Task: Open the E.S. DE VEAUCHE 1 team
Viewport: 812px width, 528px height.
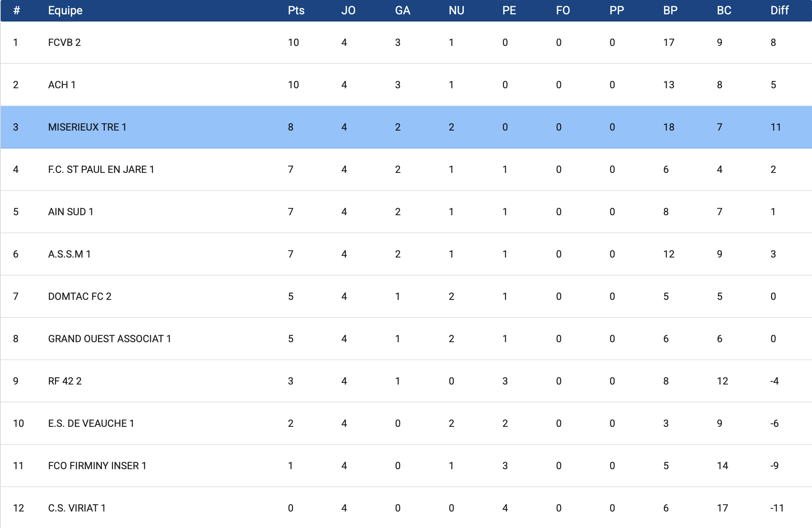Action: (x=91, y=423)
